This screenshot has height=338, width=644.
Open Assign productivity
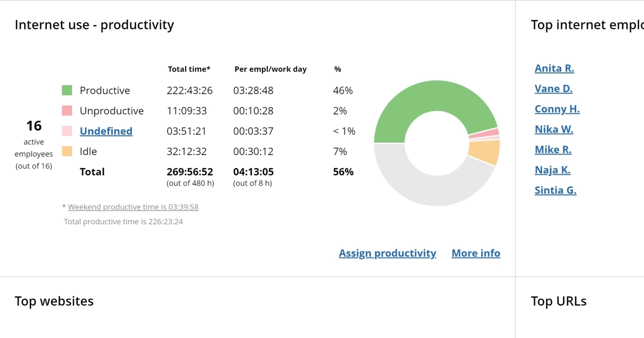pos(387,253)
